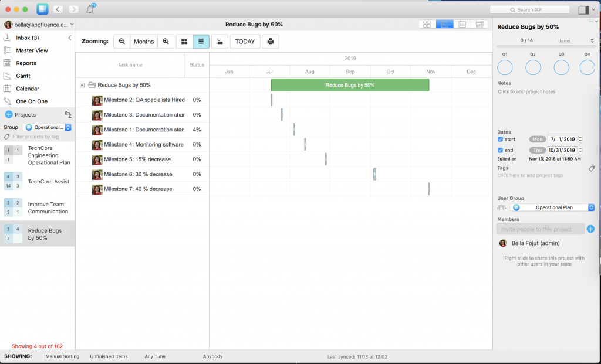601x364 pixels.
Task: Zoom out on the timeline
Action: [x=121, y=41]
